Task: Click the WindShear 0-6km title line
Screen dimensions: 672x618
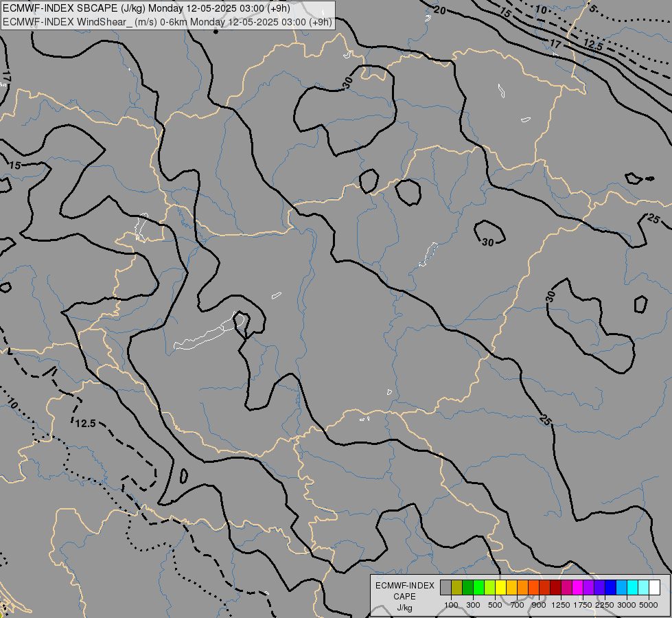Action: click(167, 22)
